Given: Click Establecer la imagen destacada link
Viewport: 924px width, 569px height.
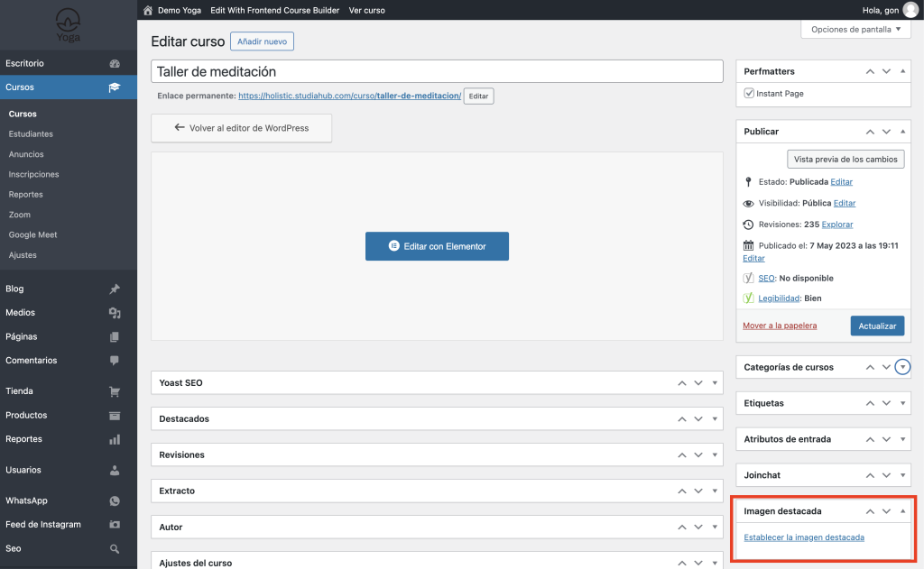Looking at the screenshot, I should (x=803, y=537).
